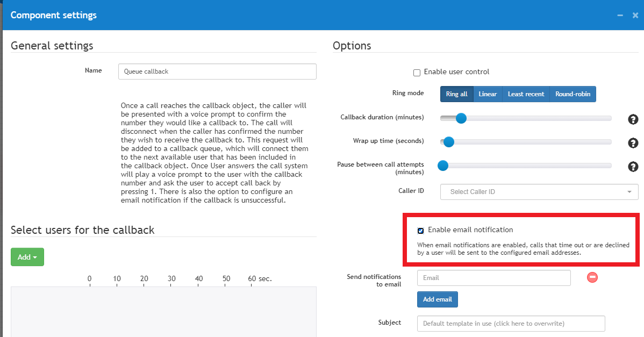Toggle Enable email notification checkbox
644x337 pixels.
(x=420, y=231)
